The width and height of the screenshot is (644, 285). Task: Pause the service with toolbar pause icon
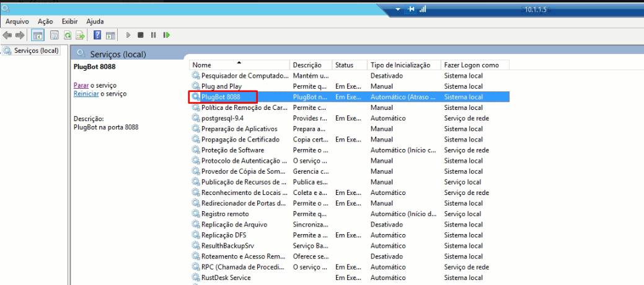[x=153, y=35]
